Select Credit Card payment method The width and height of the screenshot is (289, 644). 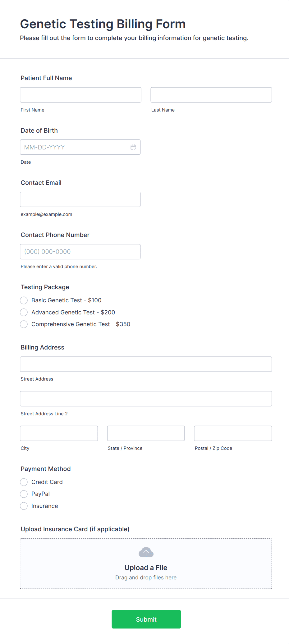coord(24,482)
